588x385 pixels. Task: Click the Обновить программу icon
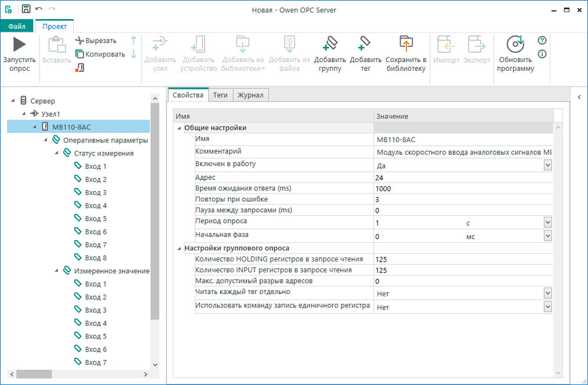(515, 45)
